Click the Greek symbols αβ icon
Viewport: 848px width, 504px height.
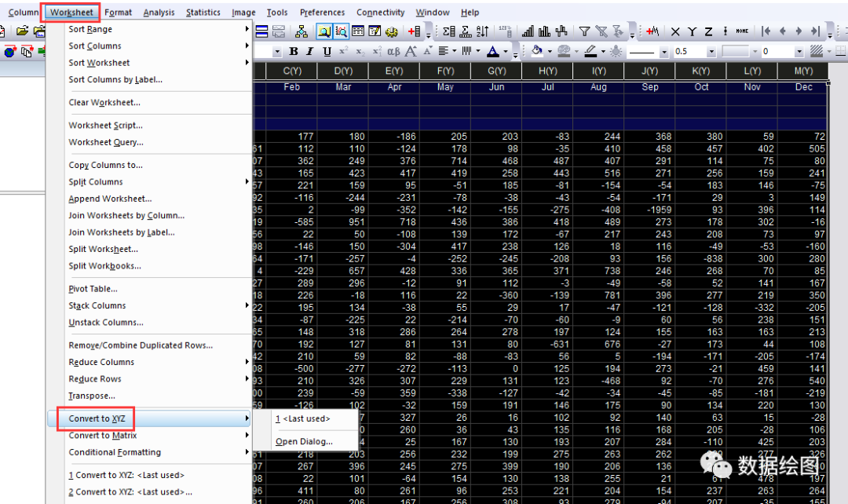[393, 51]
